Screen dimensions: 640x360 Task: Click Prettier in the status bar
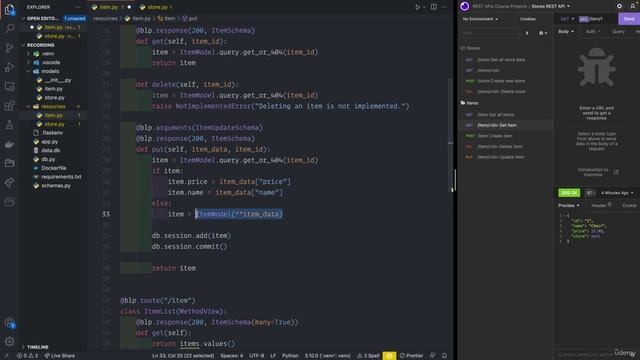point(411,356)
